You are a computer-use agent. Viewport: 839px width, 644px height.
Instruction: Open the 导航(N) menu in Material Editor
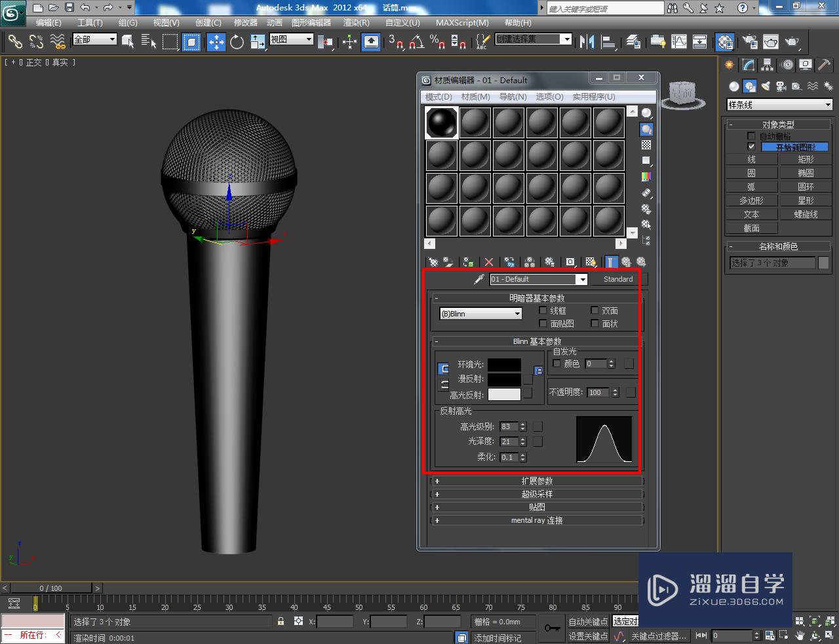tap(513, 97)
